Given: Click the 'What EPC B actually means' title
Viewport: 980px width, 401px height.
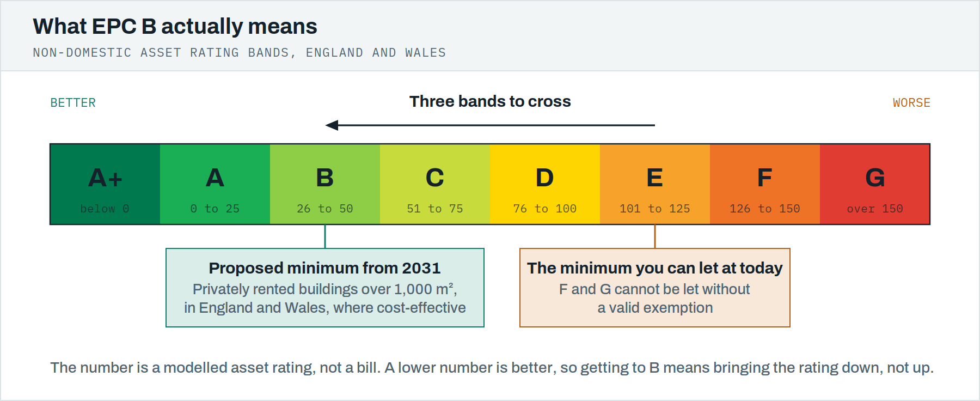Looking at the screenshot, I should coord(175,26).
